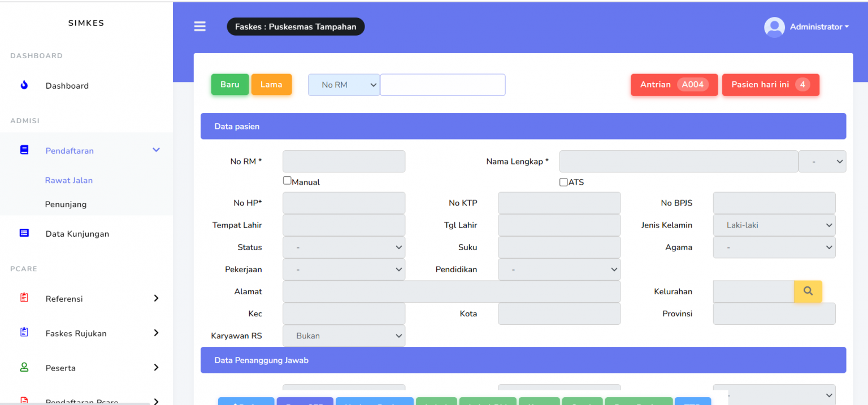This screenshot has width=868, height=405.
Task: Click the green Baru button
Action: tap(229, 84)
